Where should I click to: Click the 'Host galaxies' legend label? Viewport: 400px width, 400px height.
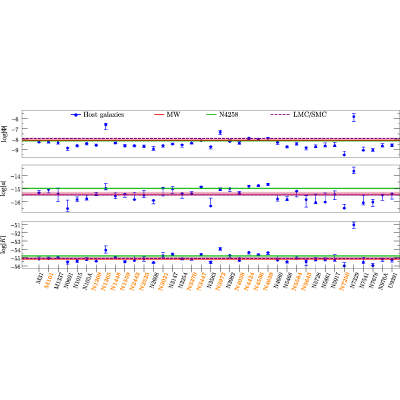pos(104,115)
